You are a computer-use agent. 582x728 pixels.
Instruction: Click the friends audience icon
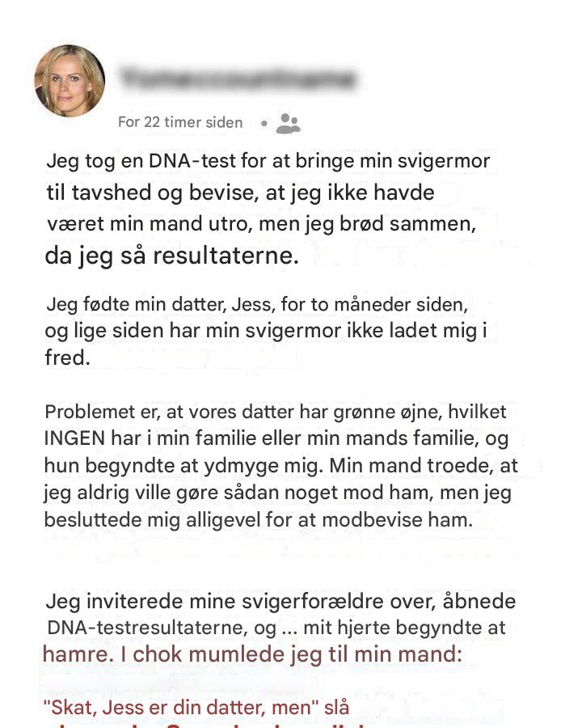pyautogui.click(x=289, y=123)
